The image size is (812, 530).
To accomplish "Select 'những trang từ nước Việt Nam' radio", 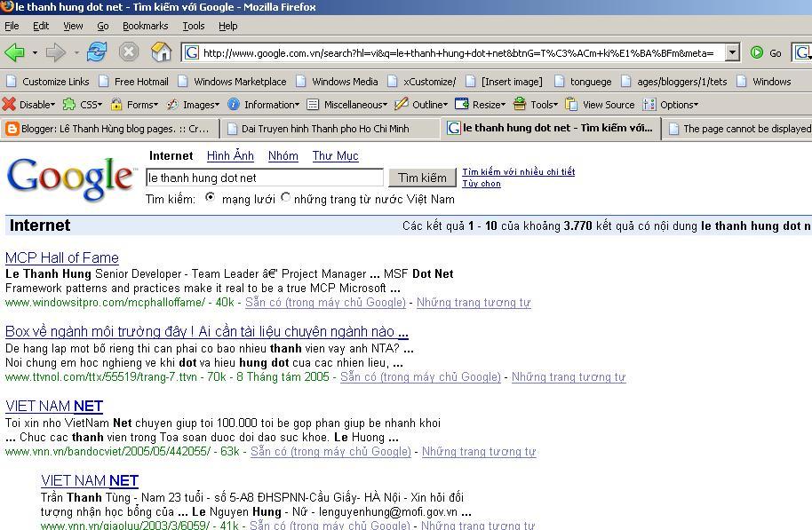I will tap(285, 197).
